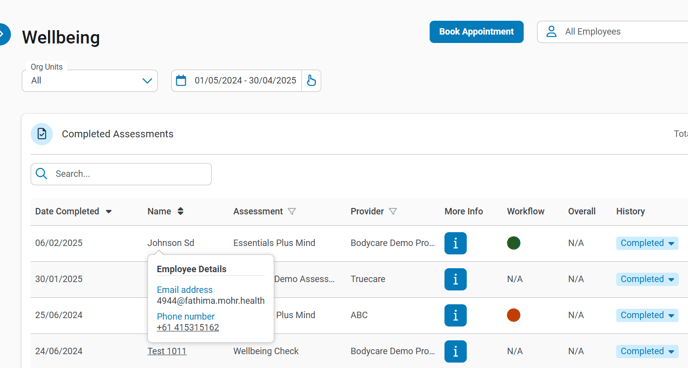Viewport: 688px width, 368px height.
Task: Click the date 30/01/2025
Action: (x=59, y=279)
